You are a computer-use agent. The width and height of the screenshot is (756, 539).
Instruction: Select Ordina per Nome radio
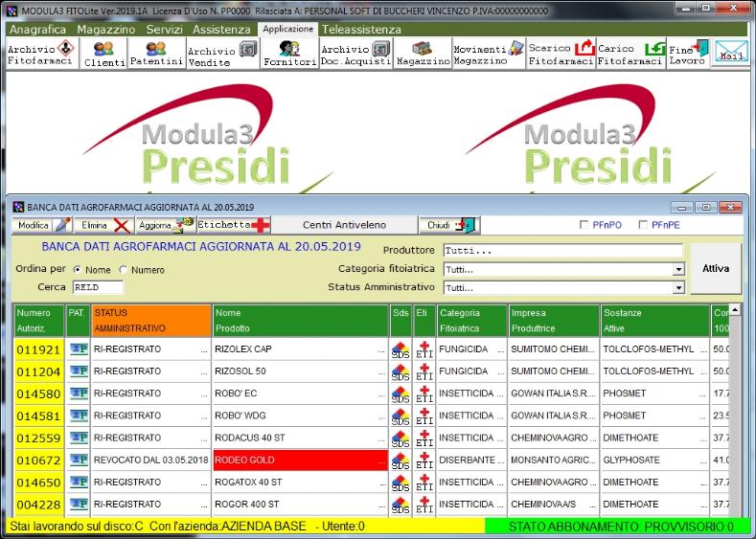pos(78,270)
